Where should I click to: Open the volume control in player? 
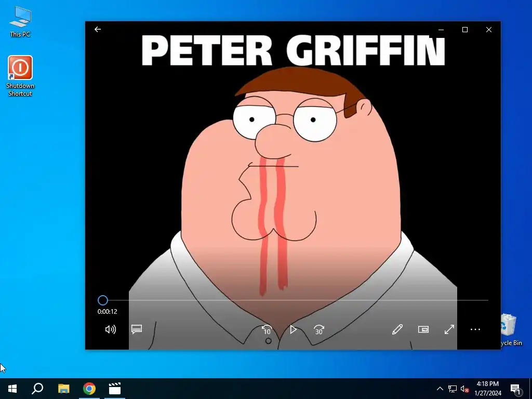[111, 329]
